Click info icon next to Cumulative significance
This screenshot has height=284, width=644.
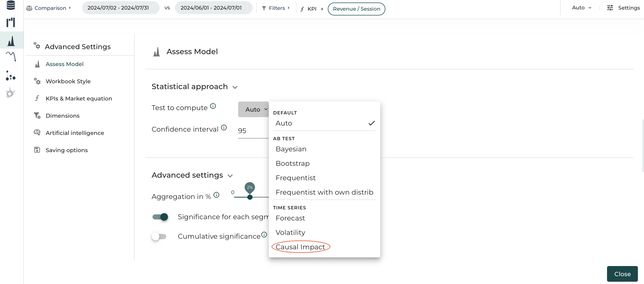pyautogui.click(x=264, y=235)
